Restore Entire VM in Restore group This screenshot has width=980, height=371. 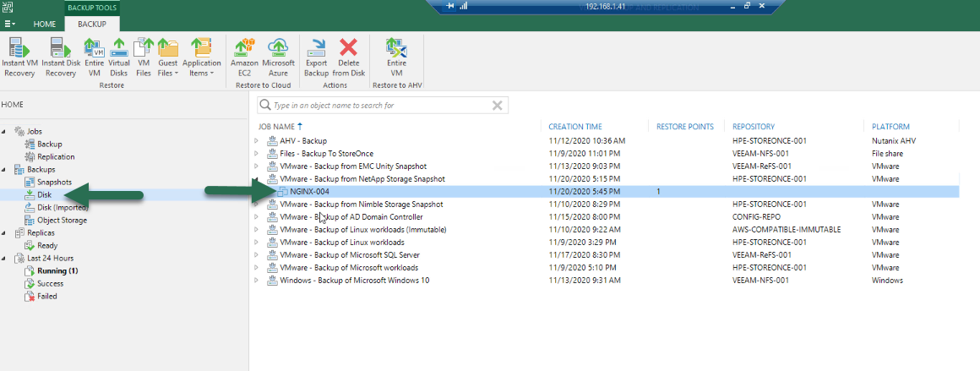click(95, 57)
